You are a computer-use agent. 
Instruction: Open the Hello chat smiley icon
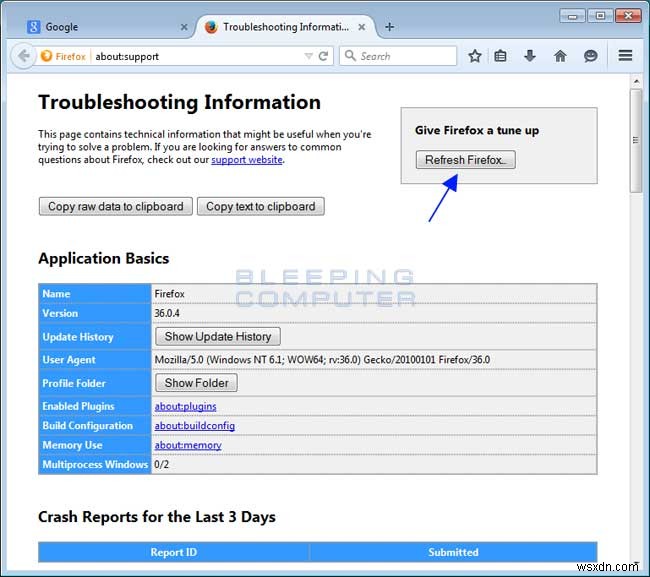590,56
